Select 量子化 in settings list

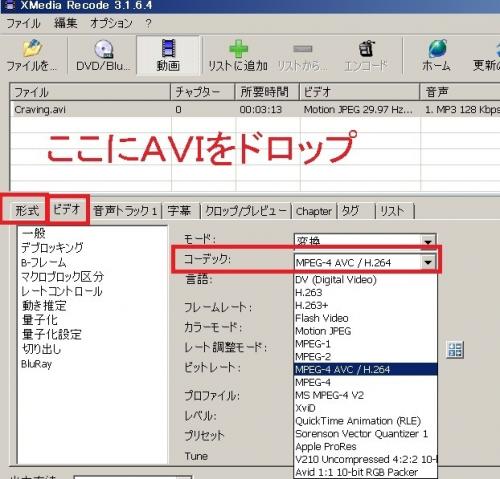40,320
